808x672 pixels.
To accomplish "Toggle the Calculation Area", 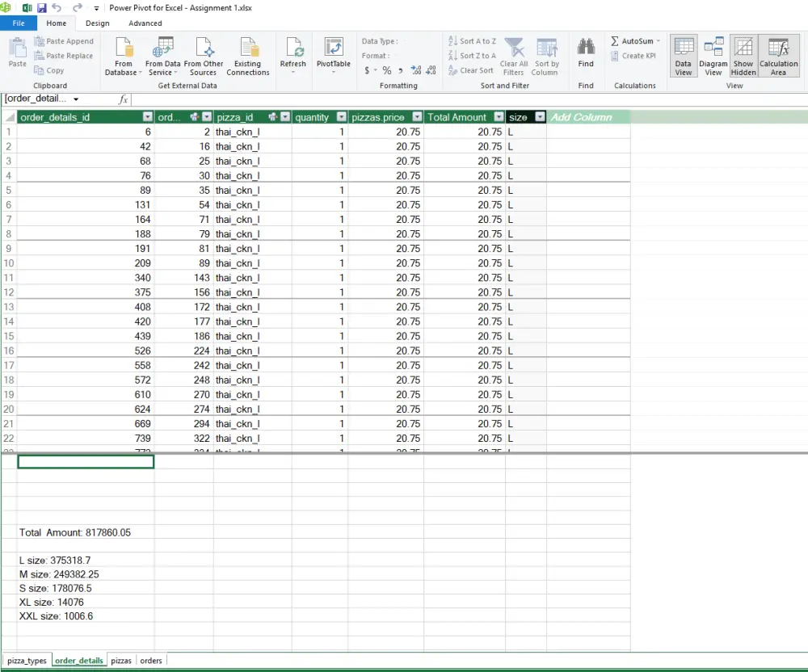I will (x=779, y=57).
